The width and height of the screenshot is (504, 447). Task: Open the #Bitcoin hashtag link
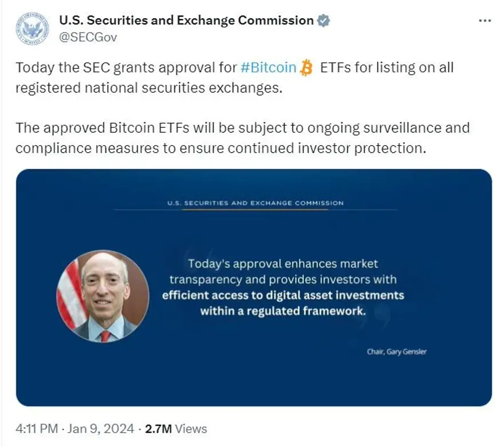pyautogui.click(x=268, y=68)
